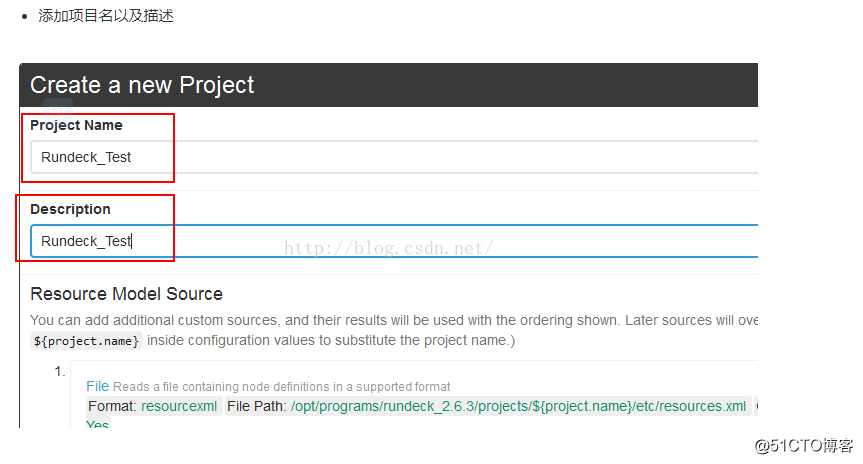The width and height of the screenshot is (863, 464).
Task: Click the 'resourcexml' format value
Action: click(x=179, y=406)
